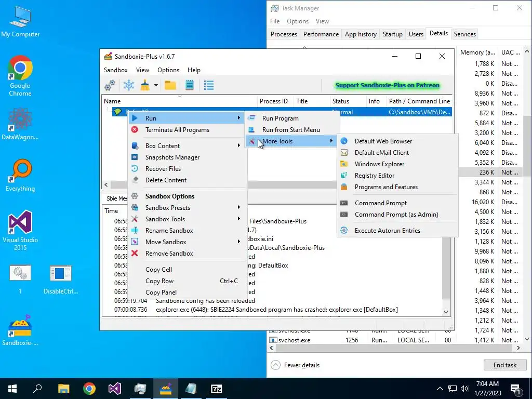Click the Run from Start Menu icon
532x399 pixels.
251,129
